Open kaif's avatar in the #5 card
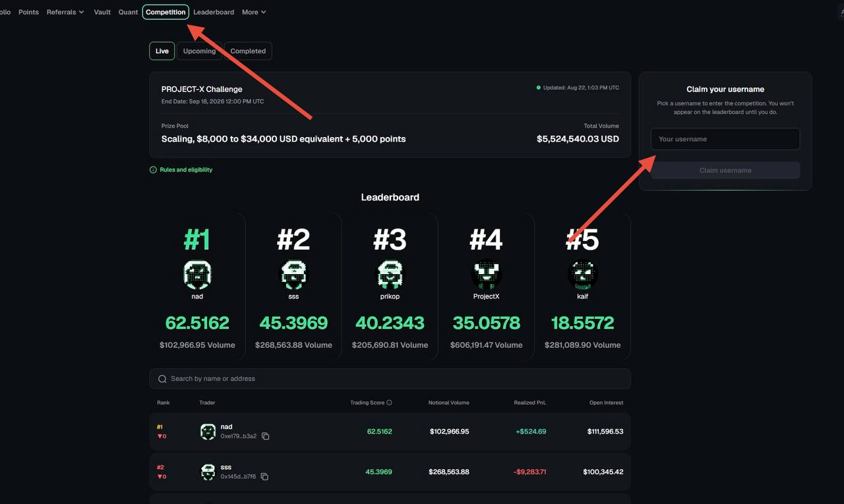This screenshot has width=844, height=504. click(582, 275)
